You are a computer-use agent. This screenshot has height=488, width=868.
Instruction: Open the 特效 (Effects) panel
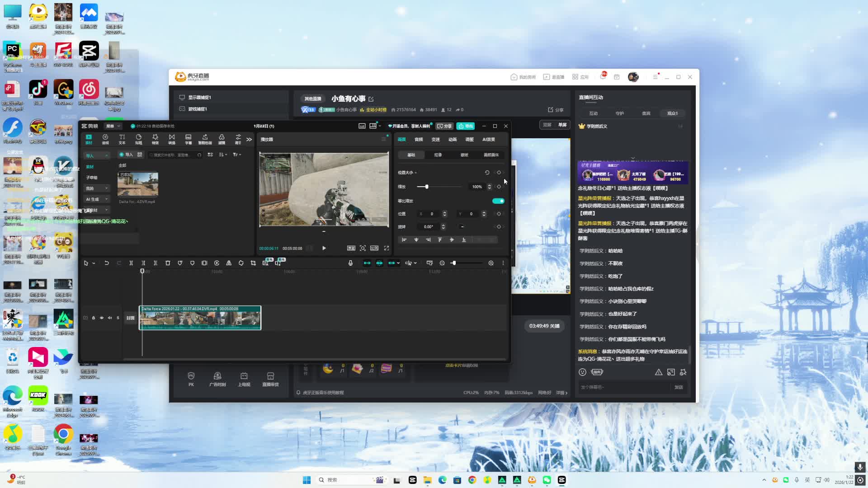(x=155, y=139)
